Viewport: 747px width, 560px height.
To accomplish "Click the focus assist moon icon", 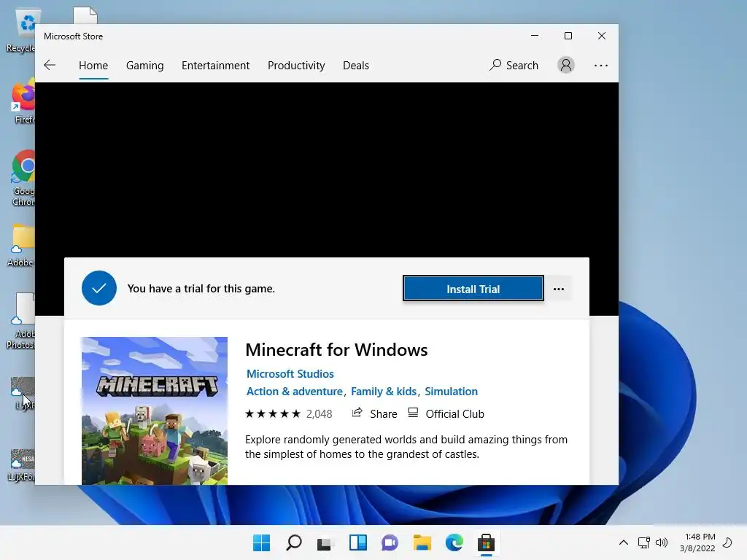I will pos(727,542).
